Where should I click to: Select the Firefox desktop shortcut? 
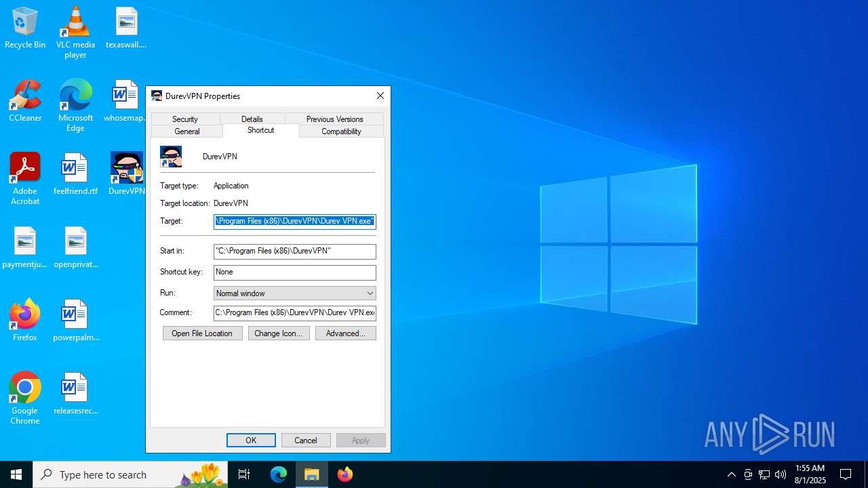pyautogui.click(x=25, y=321)
